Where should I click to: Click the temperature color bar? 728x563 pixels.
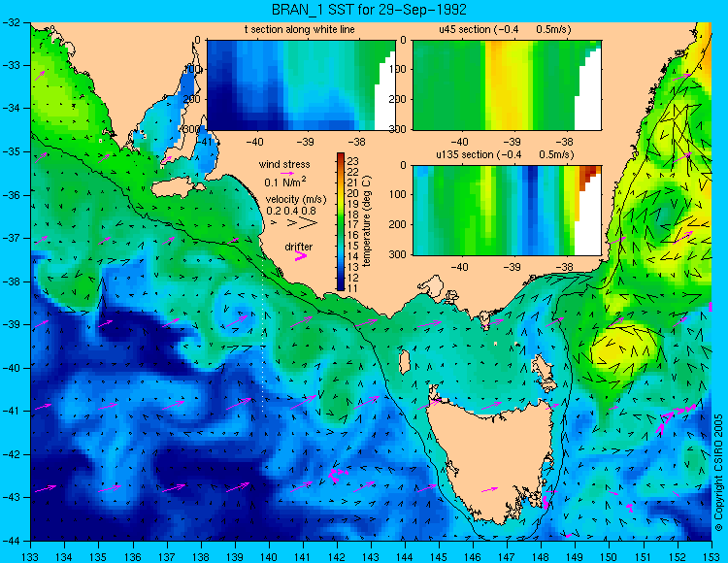tap(341, 221)
